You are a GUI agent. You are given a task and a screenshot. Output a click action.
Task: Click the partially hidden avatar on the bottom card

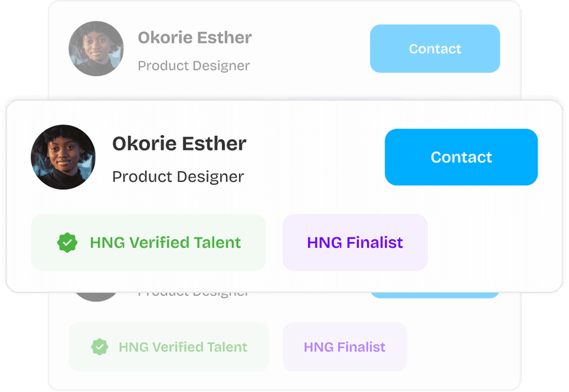(96, 297)
